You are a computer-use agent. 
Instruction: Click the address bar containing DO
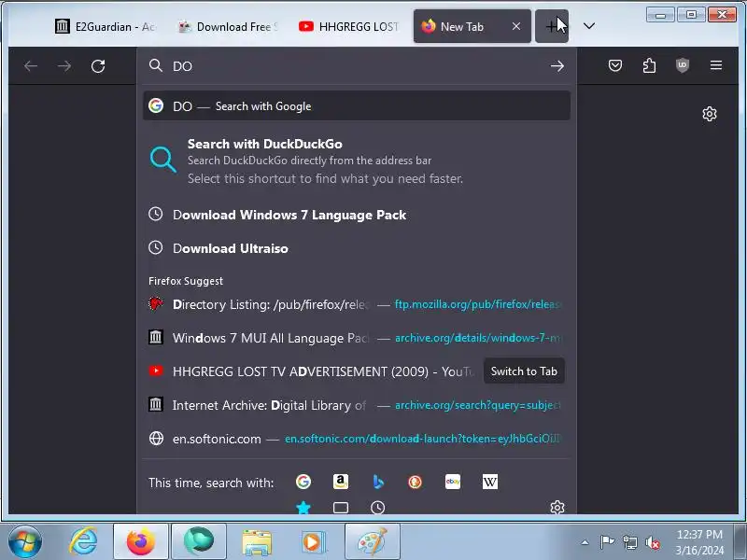point(357,66)
